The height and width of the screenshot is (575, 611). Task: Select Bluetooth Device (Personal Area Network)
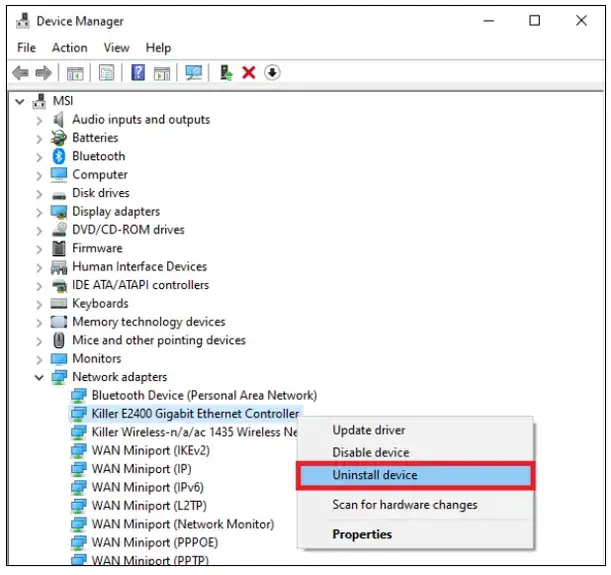[x=204, y=395]
